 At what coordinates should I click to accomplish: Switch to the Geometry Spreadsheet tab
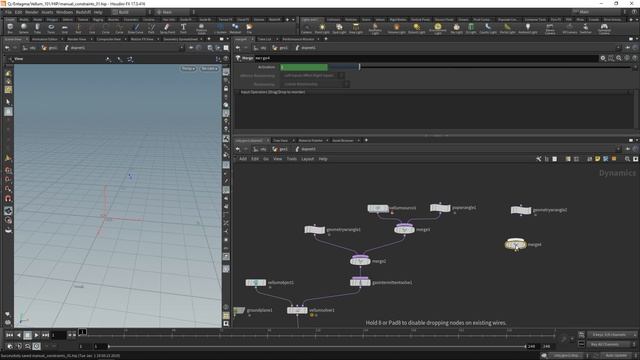point(180,39)
